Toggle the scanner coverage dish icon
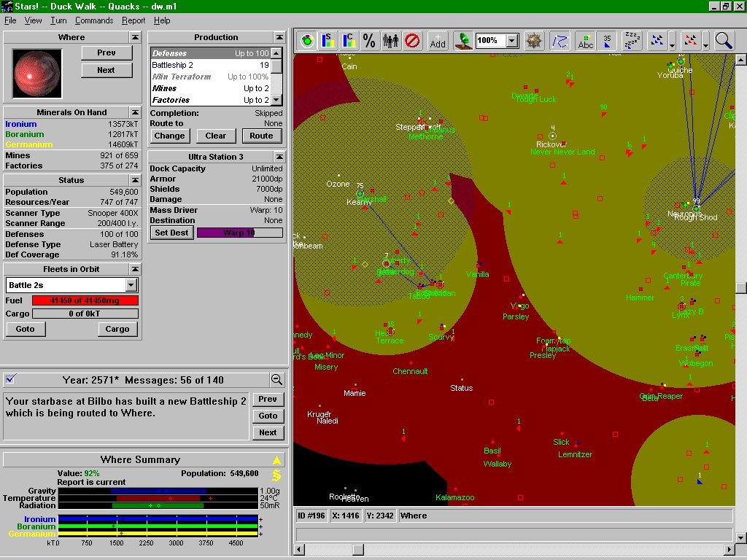 pyautogui.click(x=463, y=41)
